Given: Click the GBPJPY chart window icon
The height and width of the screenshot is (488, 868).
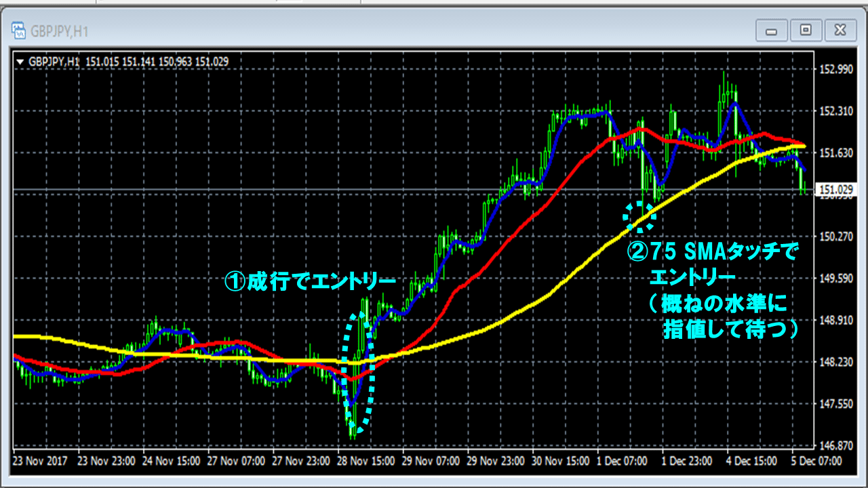Looking at the screenshot, I should [20, 31].
